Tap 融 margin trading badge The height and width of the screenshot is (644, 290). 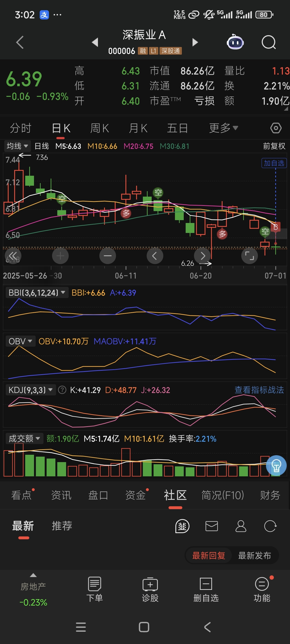143,51
